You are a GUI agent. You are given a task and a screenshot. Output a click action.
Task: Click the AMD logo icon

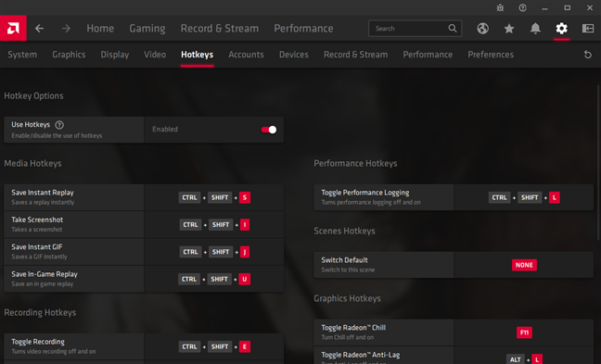(13, 28)
